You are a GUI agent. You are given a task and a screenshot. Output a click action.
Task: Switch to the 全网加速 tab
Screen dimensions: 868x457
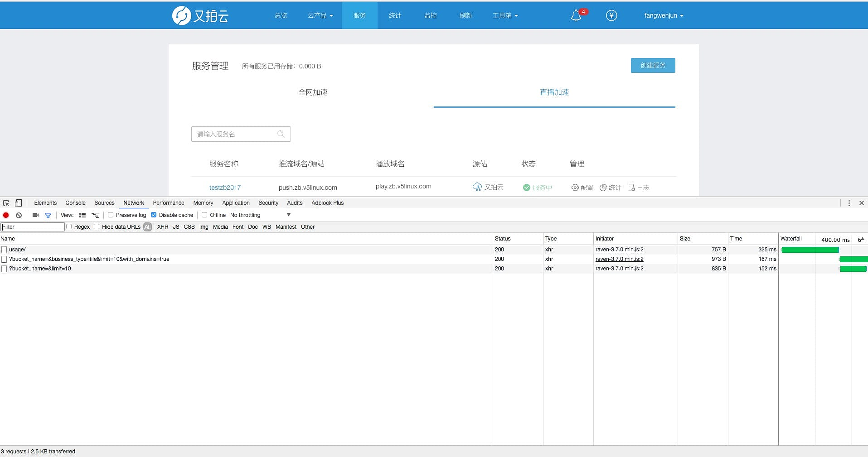[x=313, y=92]
